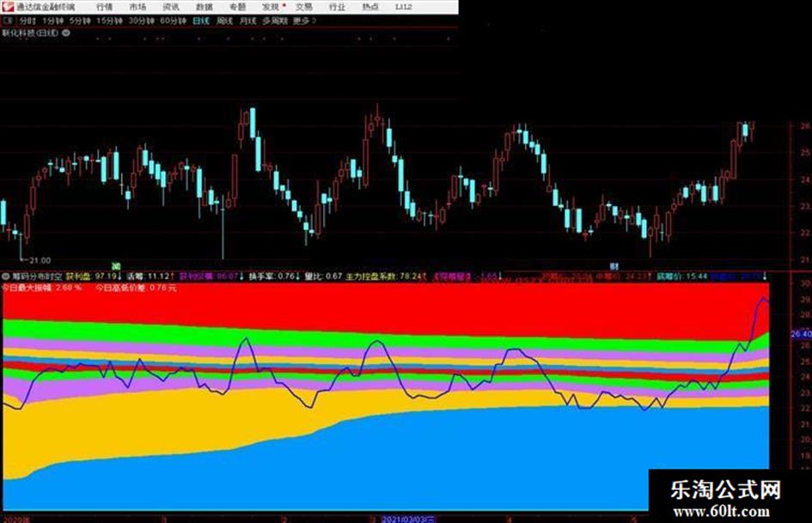
Task: Click the 筹码分布时空 indicator name
Action: 37,277
